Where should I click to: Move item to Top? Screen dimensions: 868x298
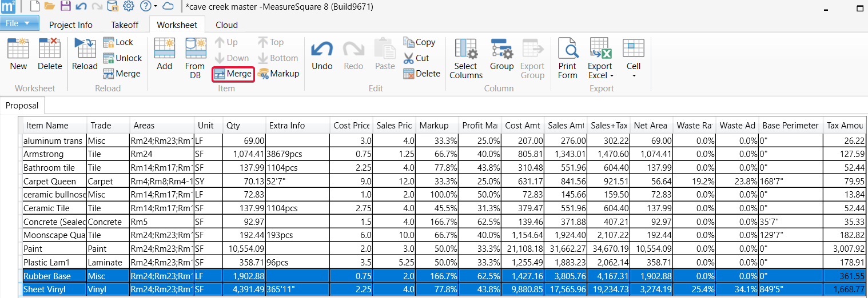270,42
